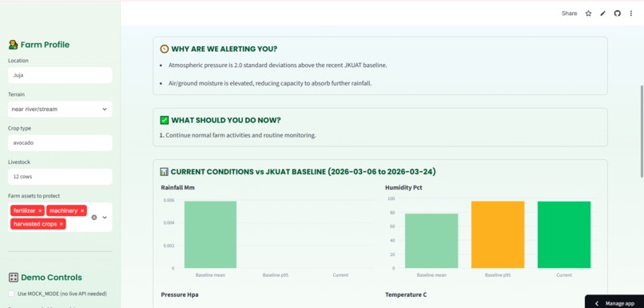
Task: Star this app with the favorite icon
Action: click(588, 14)
